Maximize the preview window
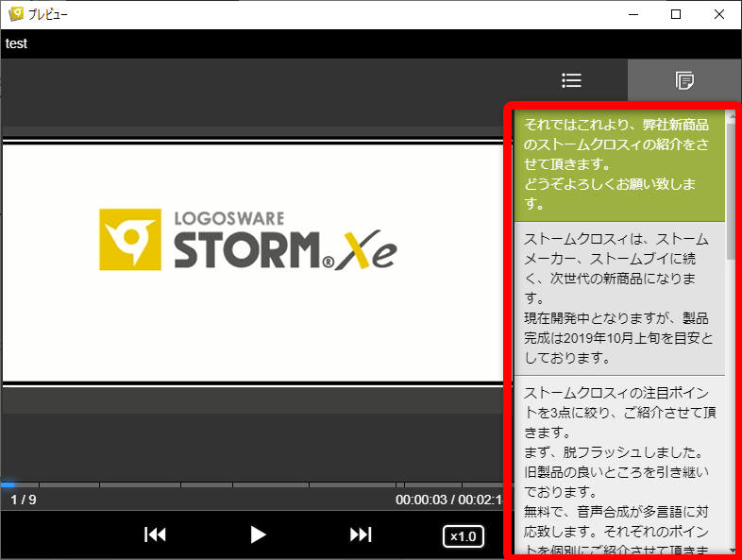 coord(676,14)
